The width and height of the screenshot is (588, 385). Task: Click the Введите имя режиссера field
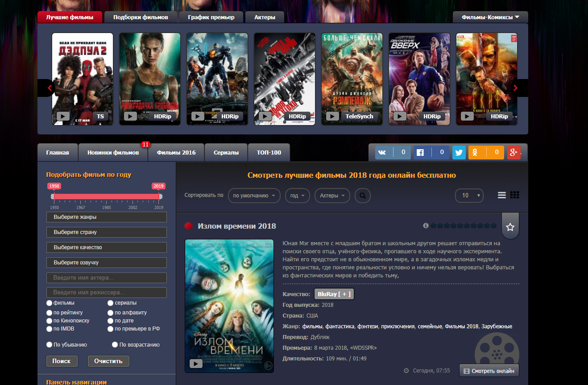pyautogui.click(x=107, y=293)
